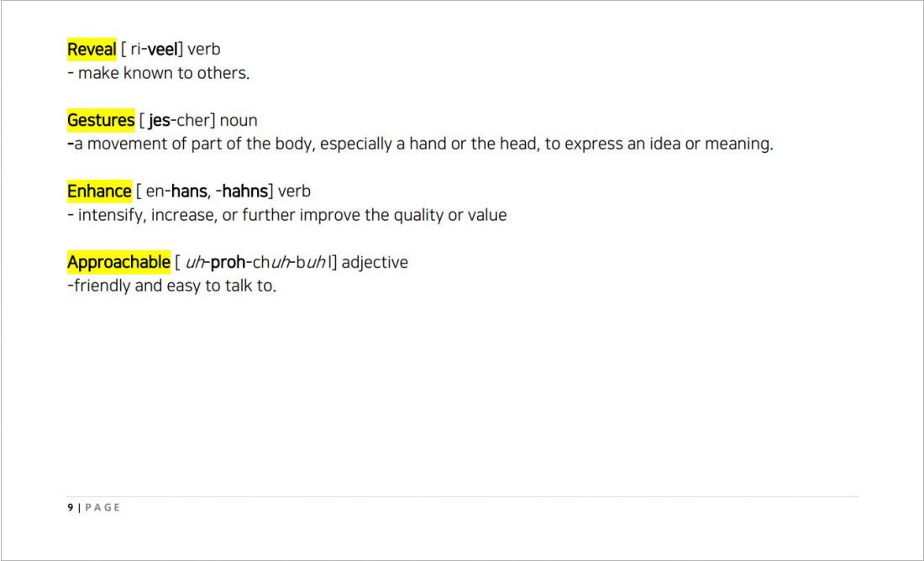Click the page number 9 in footer
The image size is (924, 561).
coord(70,507)
